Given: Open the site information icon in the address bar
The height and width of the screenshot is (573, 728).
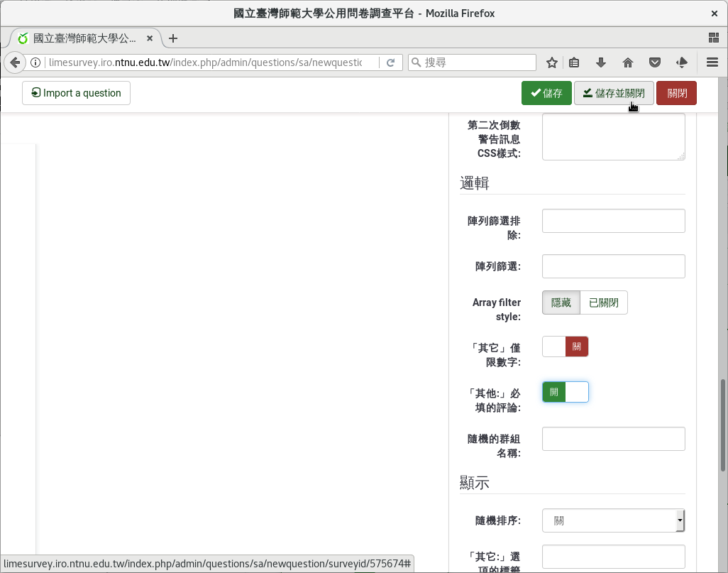Looking at the screenshot, I should click(35, 62).
